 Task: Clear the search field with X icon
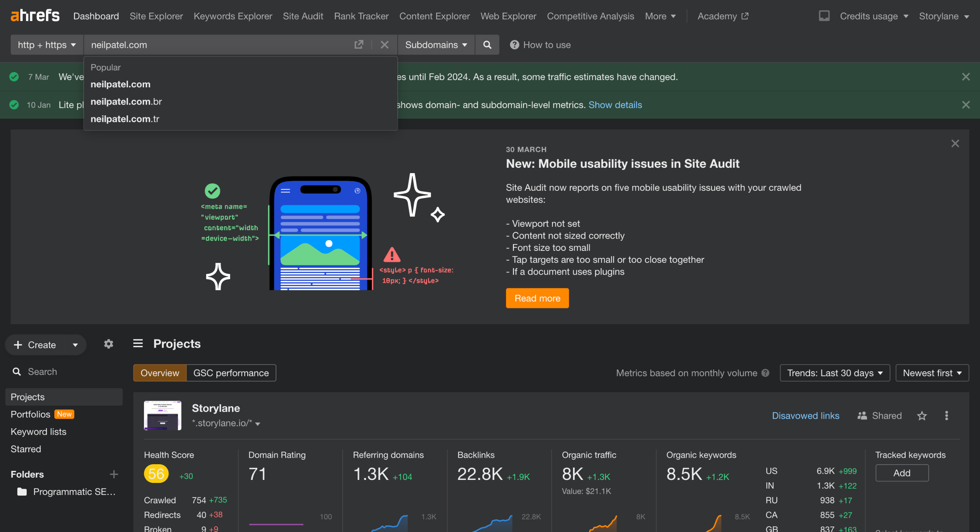pos(384,45)
